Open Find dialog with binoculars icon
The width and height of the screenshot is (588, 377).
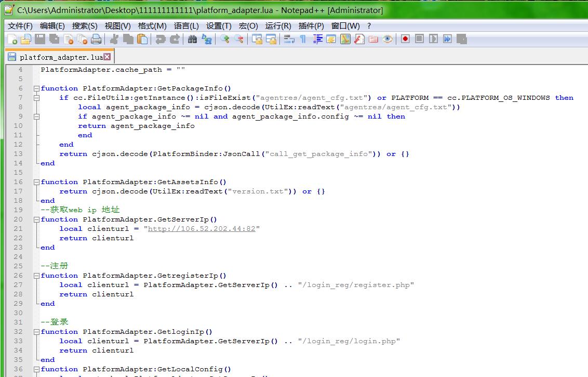(x=192, y=39)
